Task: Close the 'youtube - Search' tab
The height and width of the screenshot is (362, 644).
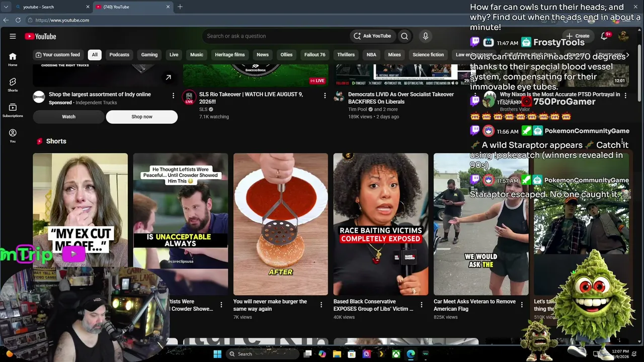Action: (x=88, y=7)
